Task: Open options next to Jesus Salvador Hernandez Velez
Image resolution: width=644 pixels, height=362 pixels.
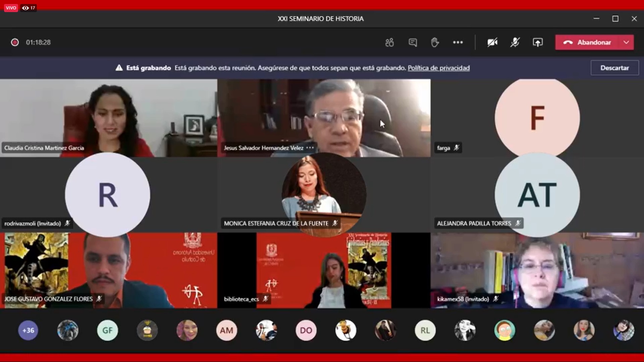Action: [310, 148]
